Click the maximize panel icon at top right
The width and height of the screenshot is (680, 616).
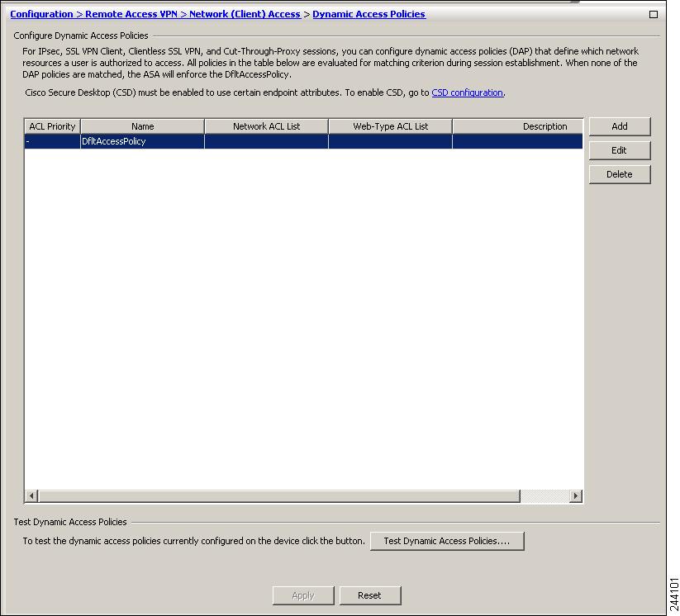pos(653,14)
